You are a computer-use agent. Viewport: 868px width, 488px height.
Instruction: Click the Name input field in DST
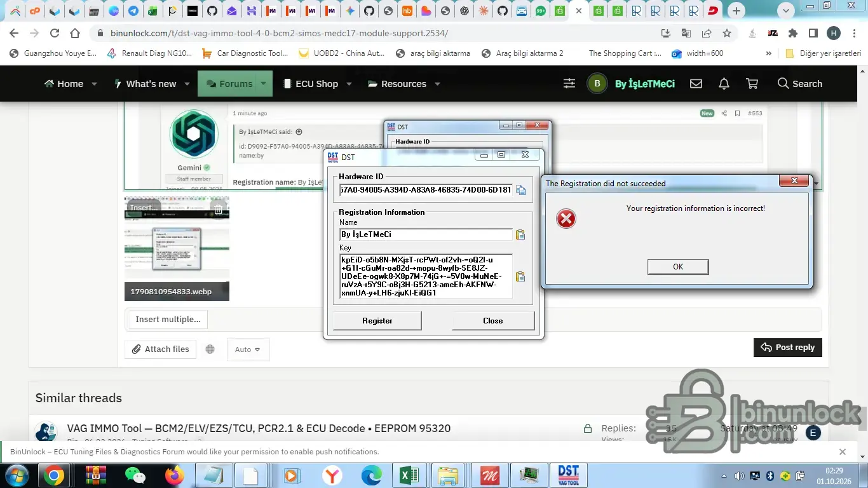coord(426,234)
